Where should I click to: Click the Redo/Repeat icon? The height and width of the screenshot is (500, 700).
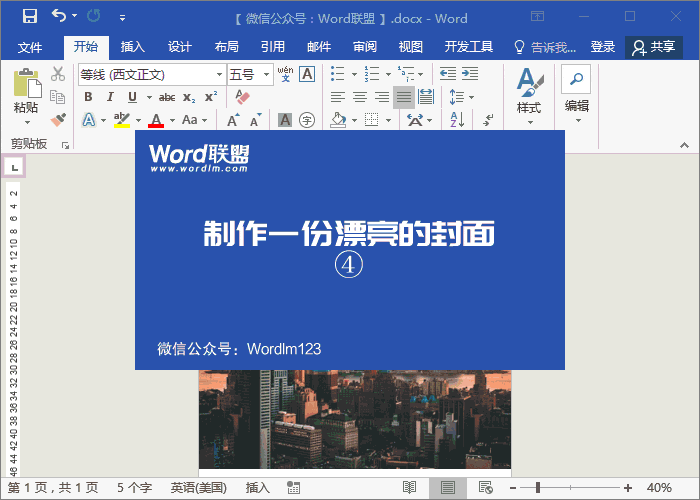click(94, 17)
